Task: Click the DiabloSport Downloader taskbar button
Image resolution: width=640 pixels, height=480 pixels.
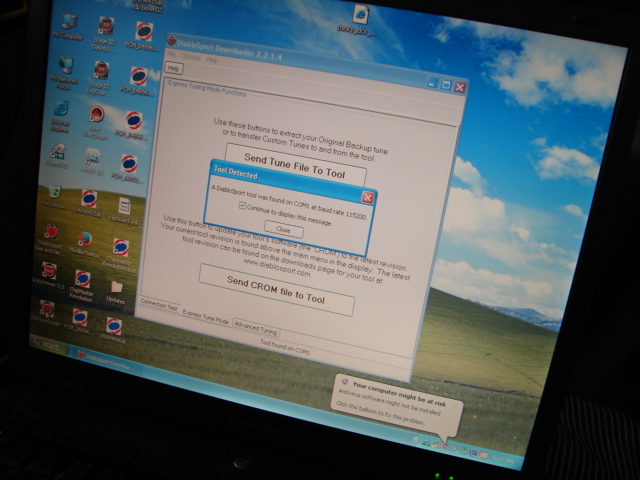Action: tap(107, 363)
